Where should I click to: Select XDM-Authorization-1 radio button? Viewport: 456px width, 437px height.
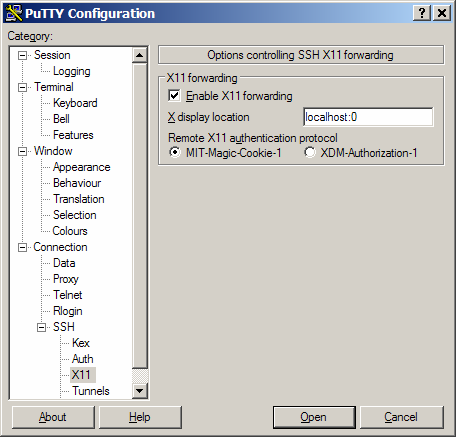310,152
